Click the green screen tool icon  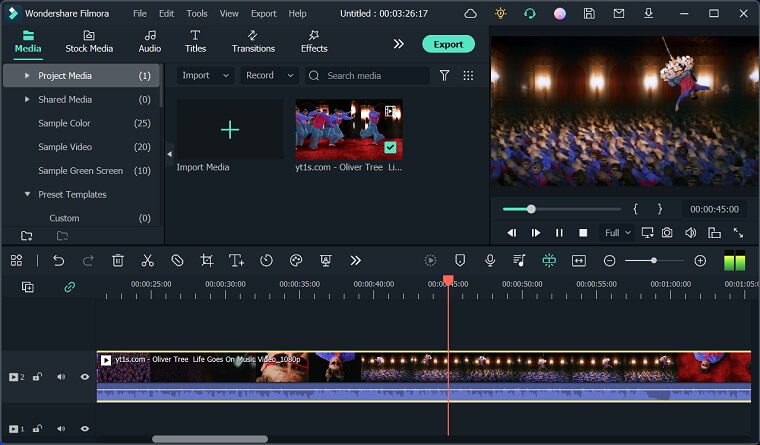click(x=326, y=261)
